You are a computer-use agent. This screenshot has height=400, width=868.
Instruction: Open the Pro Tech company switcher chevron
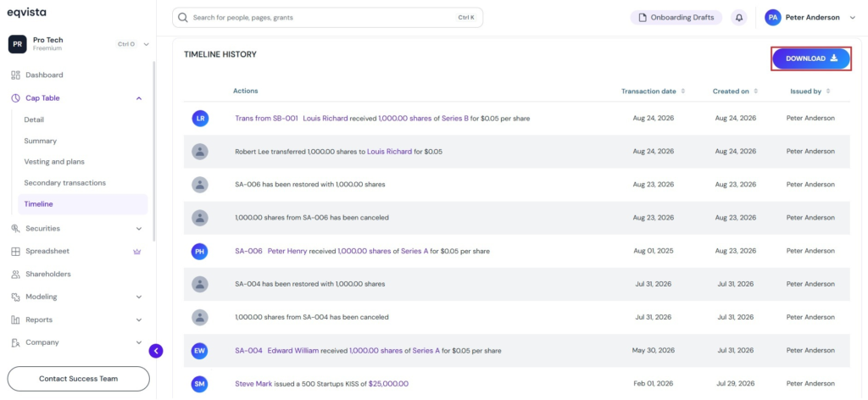(146, 44)
